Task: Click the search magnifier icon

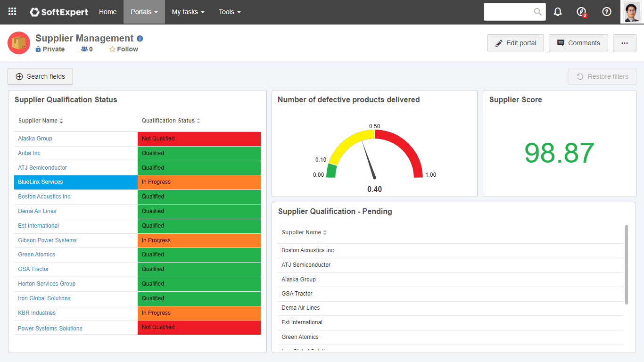Action: pos(538,12)
